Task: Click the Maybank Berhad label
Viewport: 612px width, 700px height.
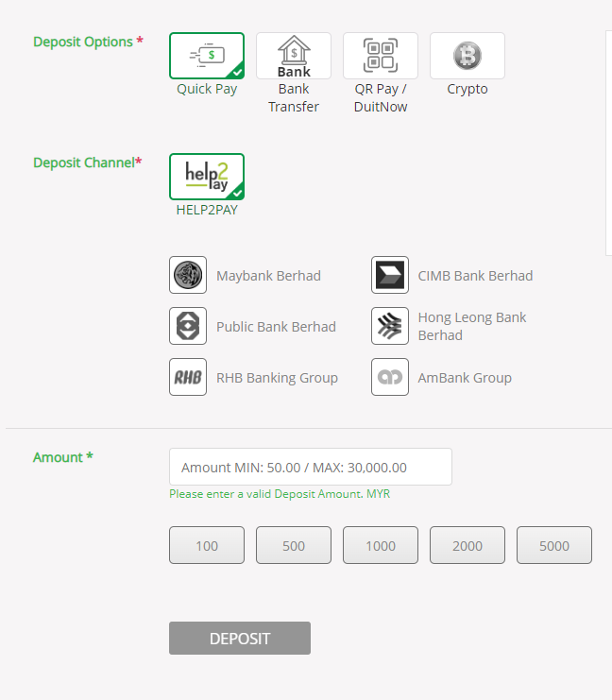Action: click(x=269, y=276)
